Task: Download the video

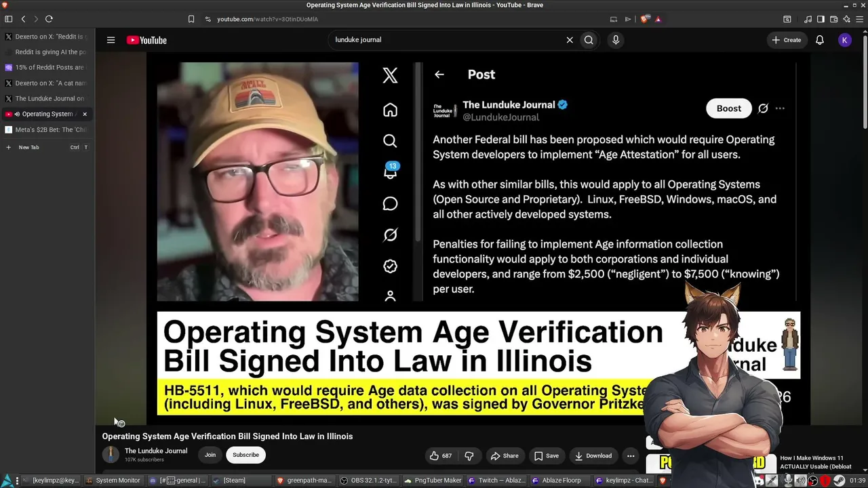Action: 593,455
